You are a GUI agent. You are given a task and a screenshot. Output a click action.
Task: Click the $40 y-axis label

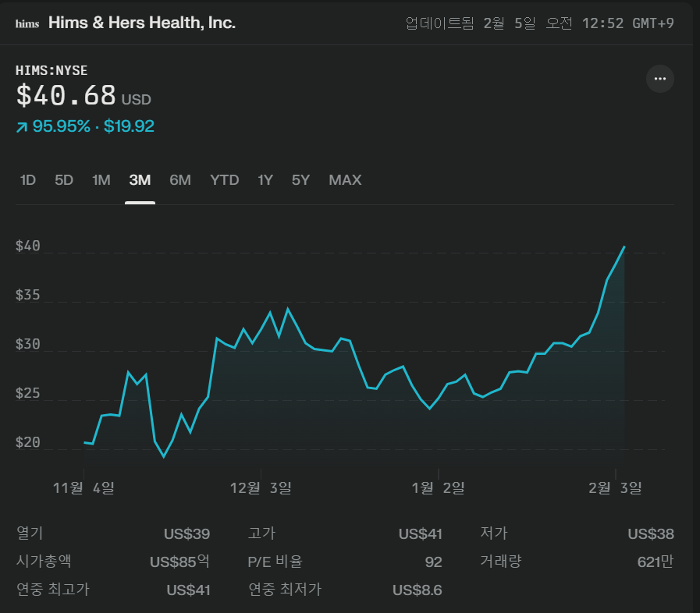(27, 246)
